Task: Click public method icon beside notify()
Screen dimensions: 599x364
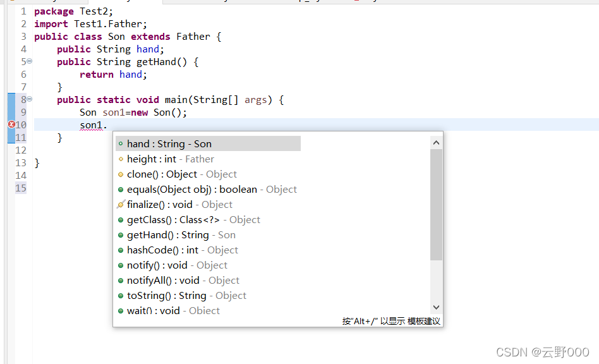Action: [x=121, y=265]
